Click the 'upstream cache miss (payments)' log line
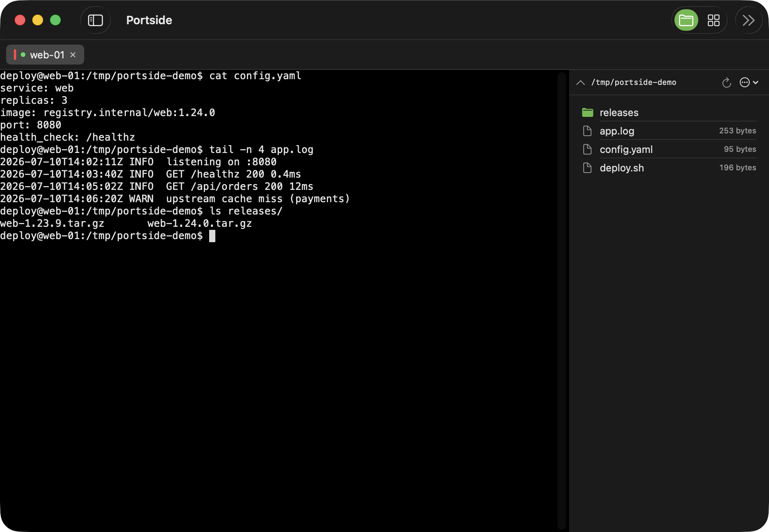This screenshot has height=532, width=769. pos(175,199)
